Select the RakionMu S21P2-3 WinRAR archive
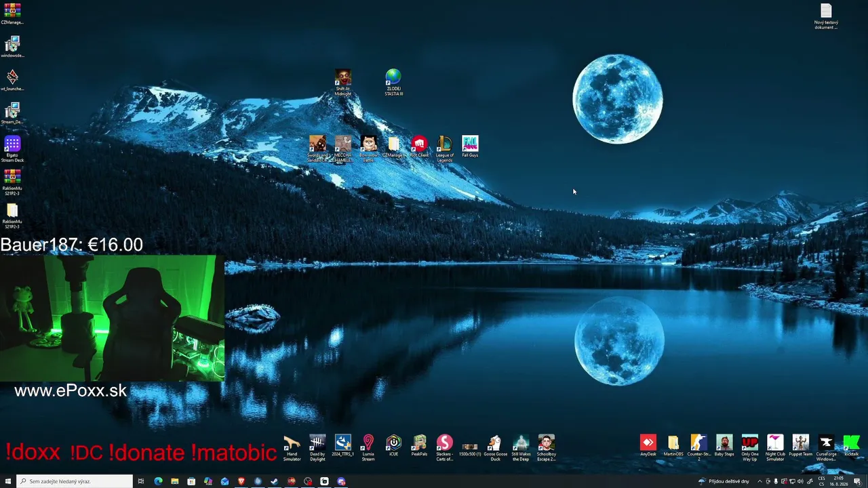 click(x=12, y=182)
